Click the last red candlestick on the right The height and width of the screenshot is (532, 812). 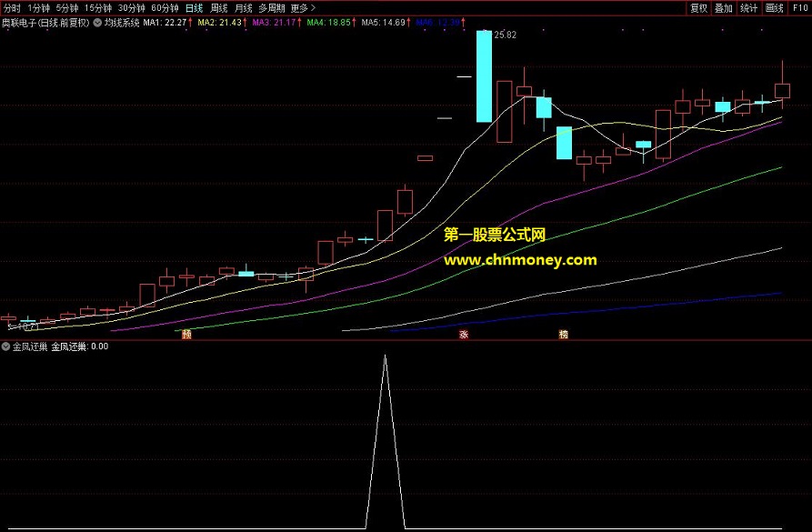click(783, 91)
